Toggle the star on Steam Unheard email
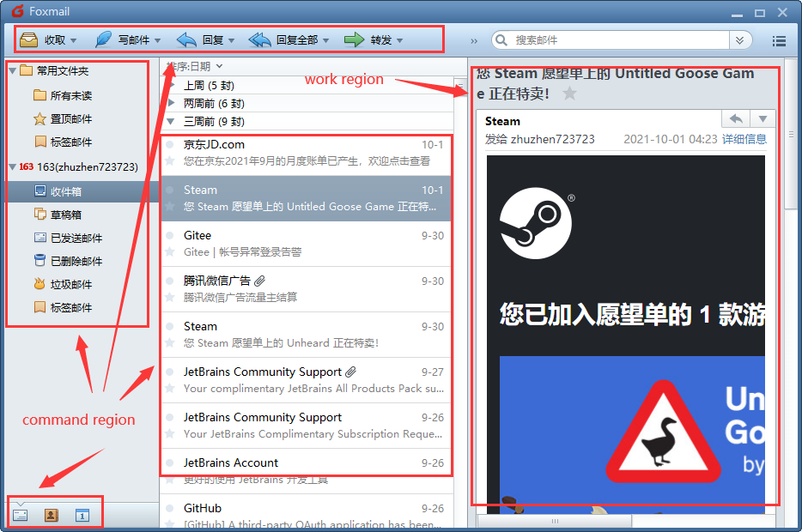The width and height of the screenshot is (802, 532). 170,343
